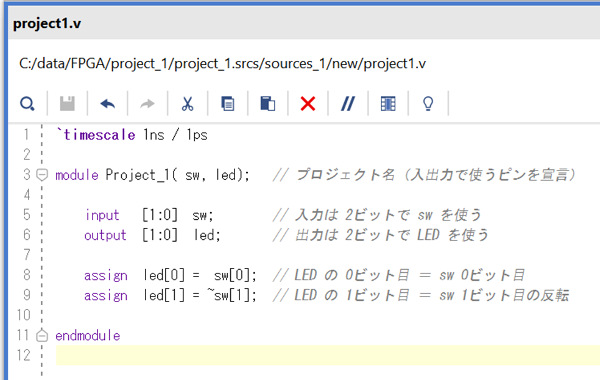Delete with the red X icon
Image resolution: width=600 pixels, height=380 pixels.
click(308, 104)
